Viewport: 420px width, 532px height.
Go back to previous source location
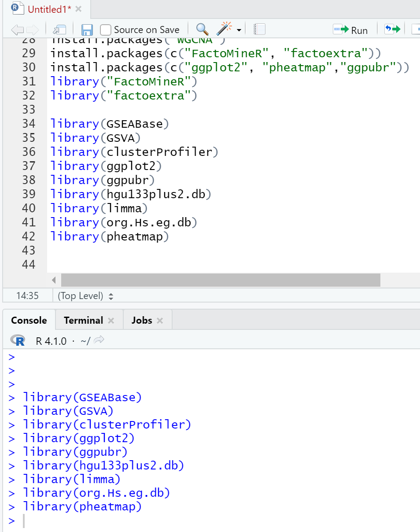(18, 30)
